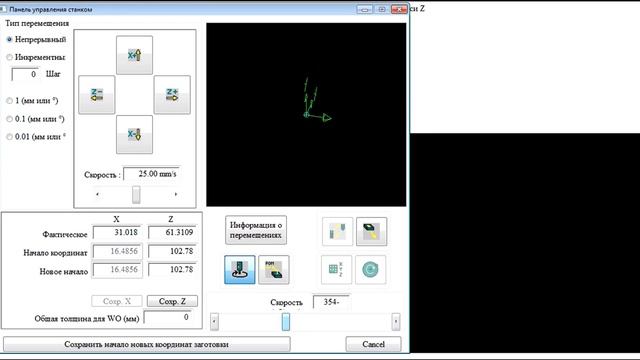Click the teal circular spindle icon
The image size is (640, 360).
[370, 269]
